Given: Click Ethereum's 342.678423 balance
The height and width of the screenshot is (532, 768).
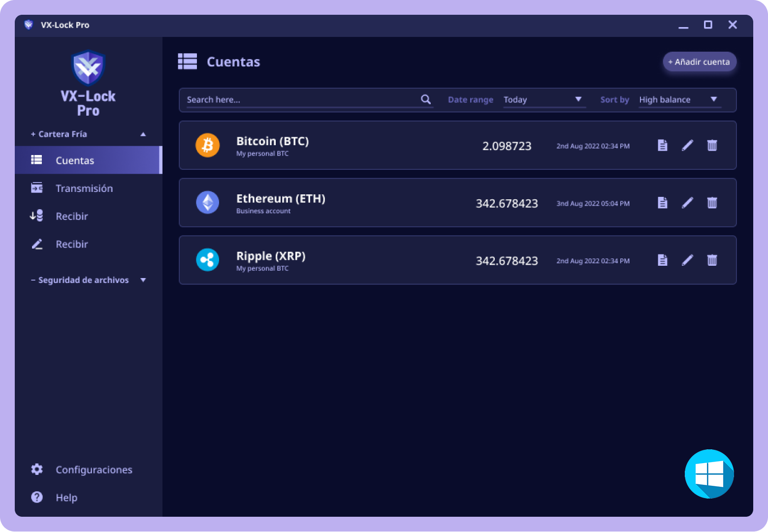Looking at the screenshot, I should pos(507,204).
